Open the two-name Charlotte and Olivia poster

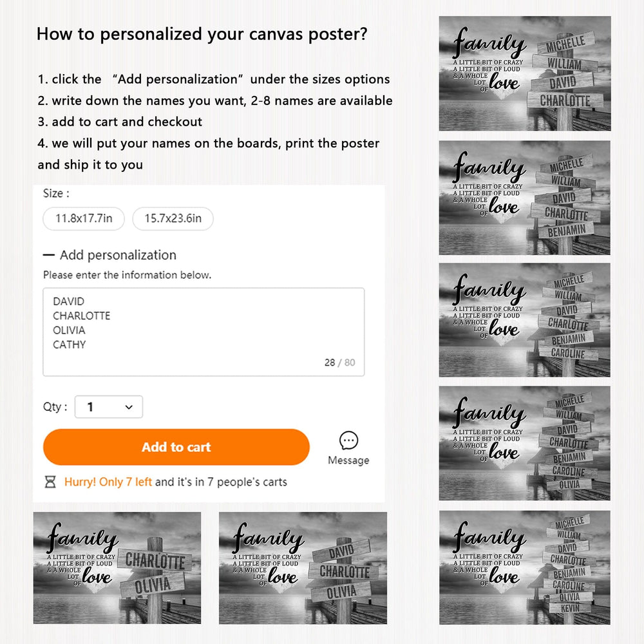click(117, 567)
